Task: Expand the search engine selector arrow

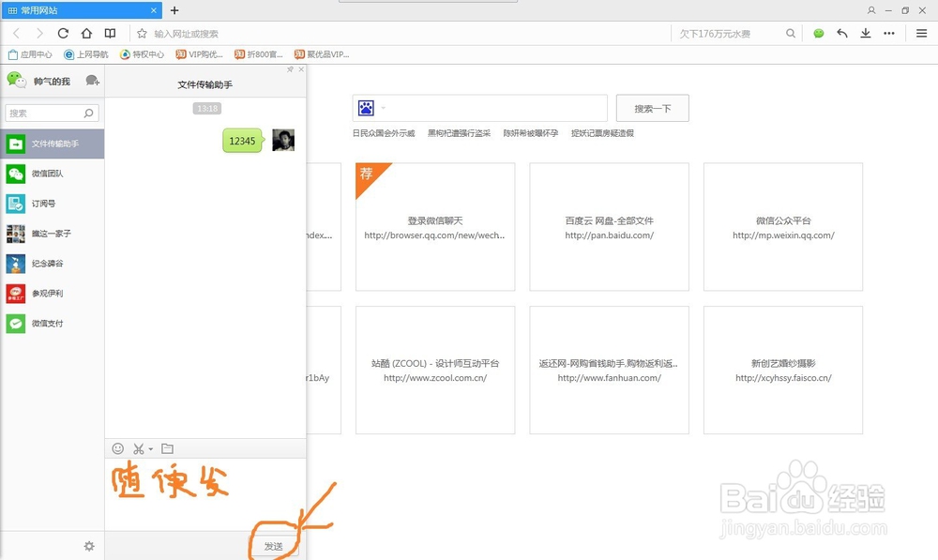Action: click(384, 108)
